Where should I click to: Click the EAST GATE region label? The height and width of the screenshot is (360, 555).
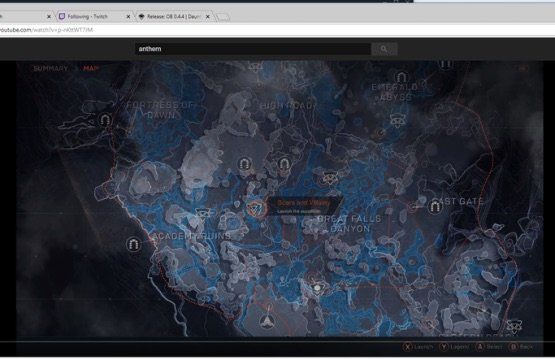point(458,201)
